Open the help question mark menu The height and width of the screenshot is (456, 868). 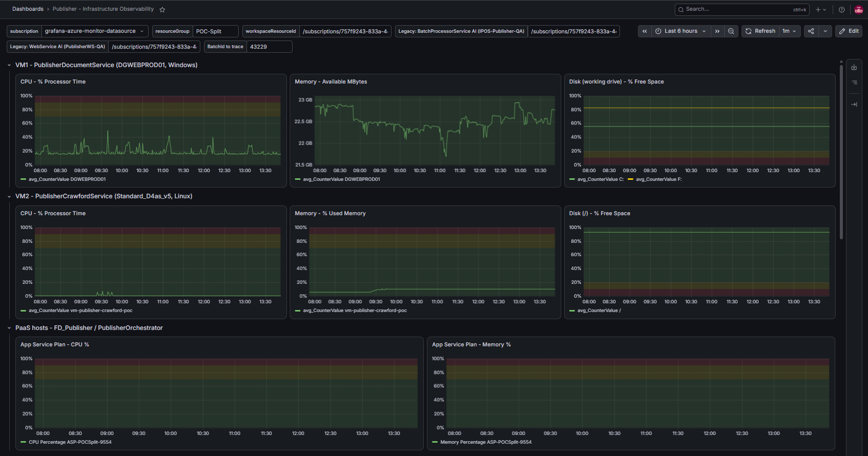[x=841, y=9]
